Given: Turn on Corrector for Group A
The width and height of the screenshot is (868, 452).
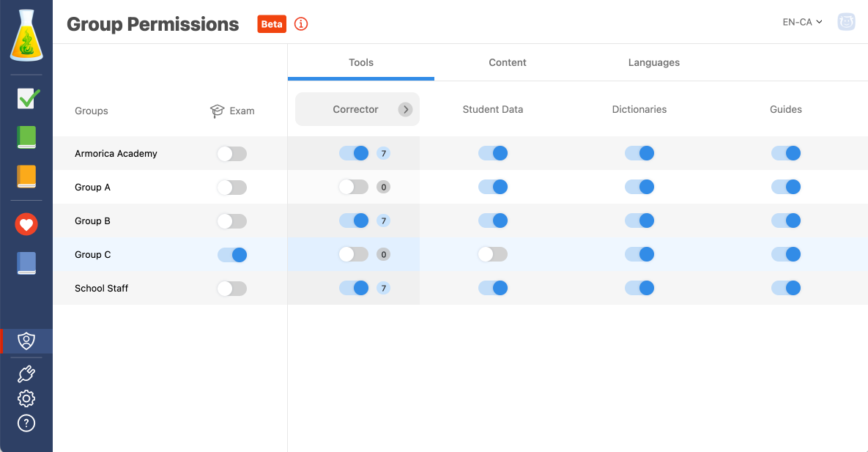Looking at the screenshot, I should point(353,188).
